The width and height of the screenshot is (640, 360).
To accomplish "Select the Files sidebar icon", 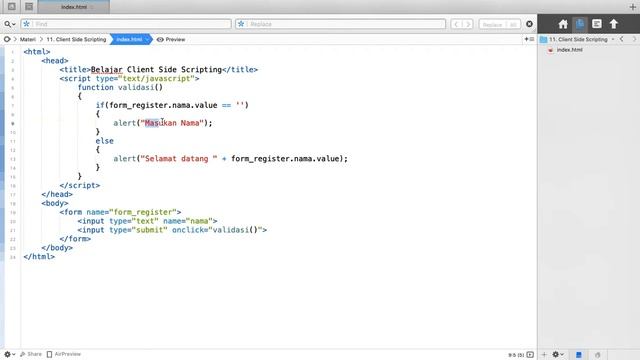I will 580,24.
